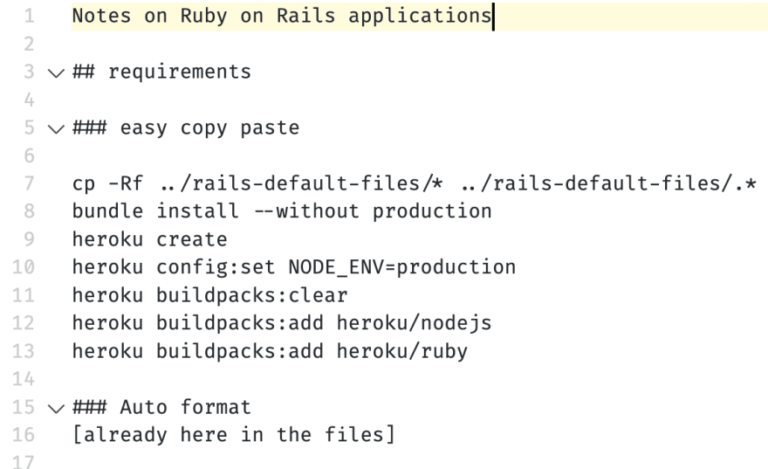Image resolution: width=768 pixels, height=469 pixels.
Task: Click on 'heroku buildpacks:add heroku/nodejs' text
Action: tap(282, 323)
